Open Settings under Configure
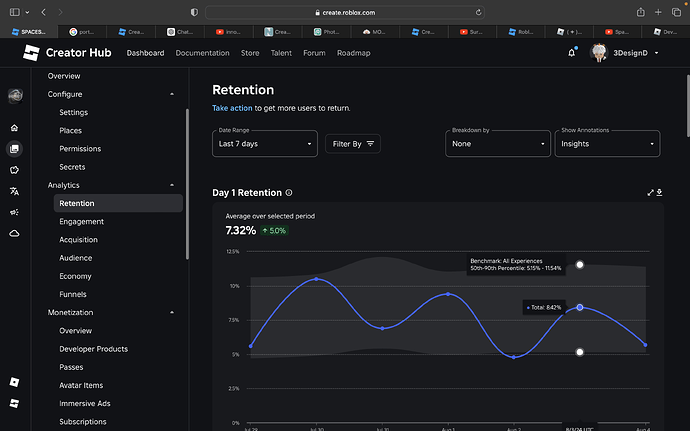The width and height of the screenshot is (690, 431). 73,112
